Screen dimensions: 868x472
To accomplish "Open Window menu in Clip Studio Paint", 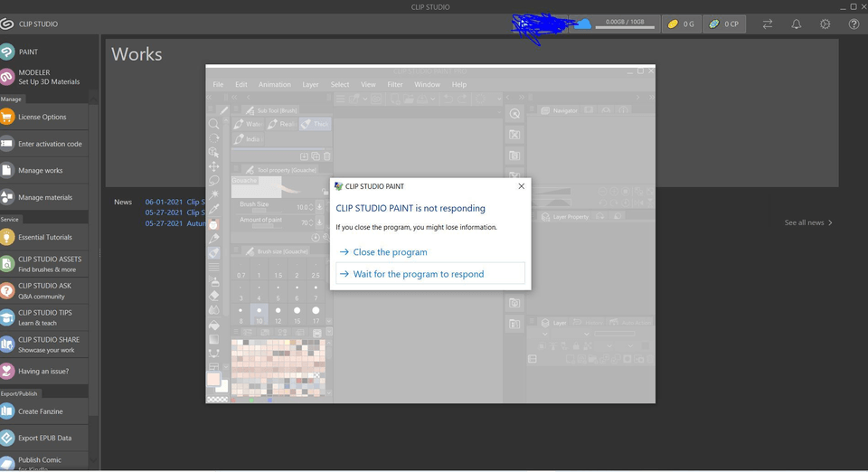I will point(428,84).
